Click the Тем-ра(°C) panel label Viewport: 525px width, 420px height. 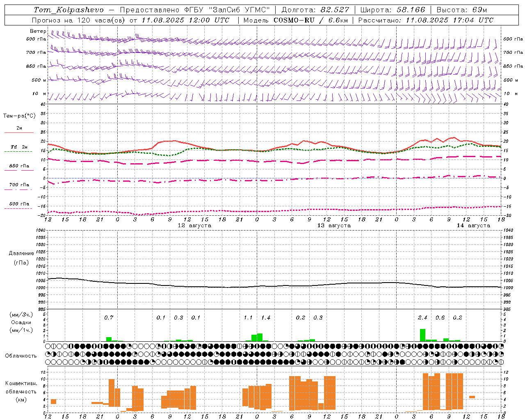[x=19, y=116]
